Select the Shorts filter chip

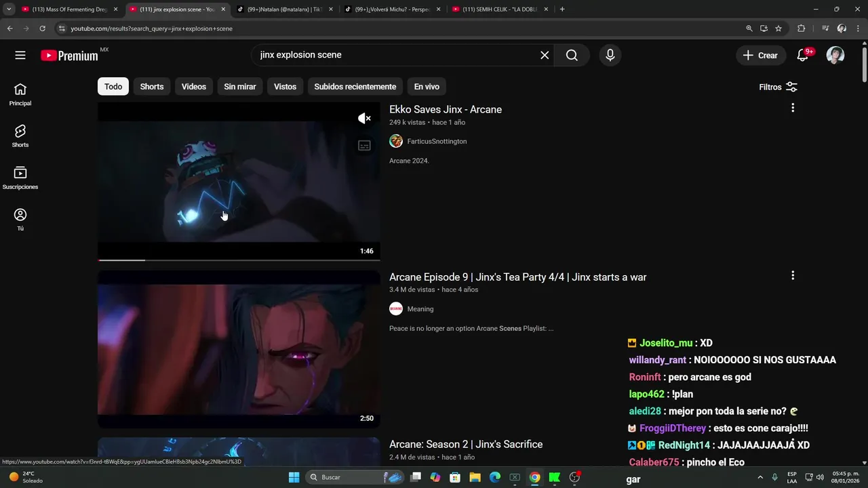point(152,87)
